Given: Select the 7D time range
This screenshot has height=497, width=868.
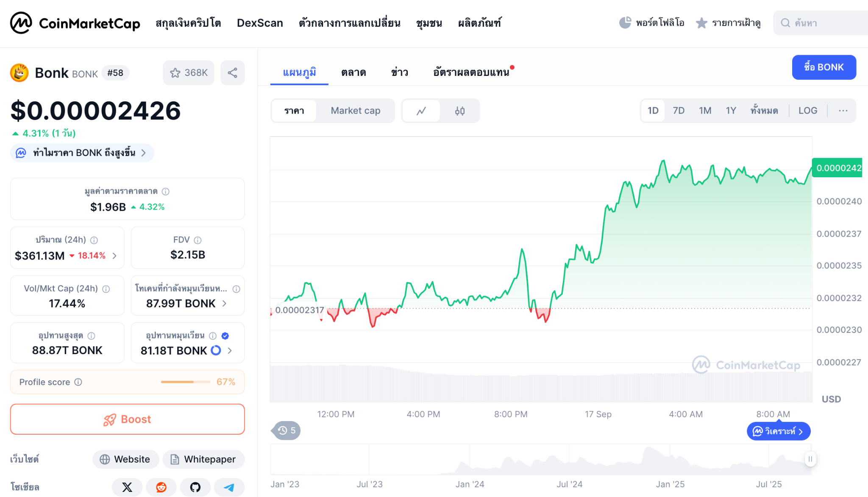Looking at the screenshot, I should (679, 111).
